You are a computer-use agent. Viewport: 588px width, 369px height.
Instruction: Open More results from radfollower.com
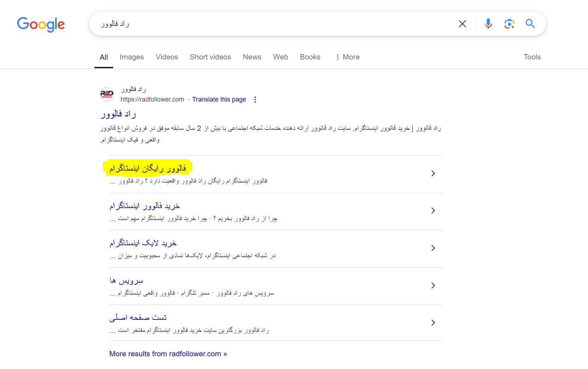click(x=168, y=354)
